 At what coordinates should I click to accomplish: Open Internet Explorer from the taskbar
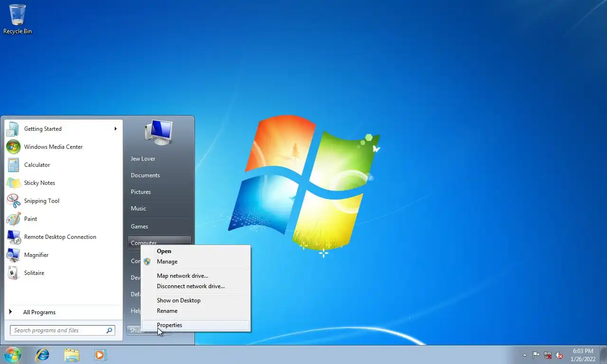point(43,355)
